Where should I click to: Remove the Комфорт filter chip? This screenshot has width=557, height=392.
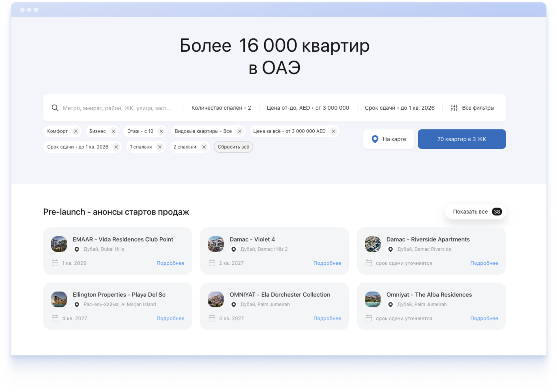(76, 131)
